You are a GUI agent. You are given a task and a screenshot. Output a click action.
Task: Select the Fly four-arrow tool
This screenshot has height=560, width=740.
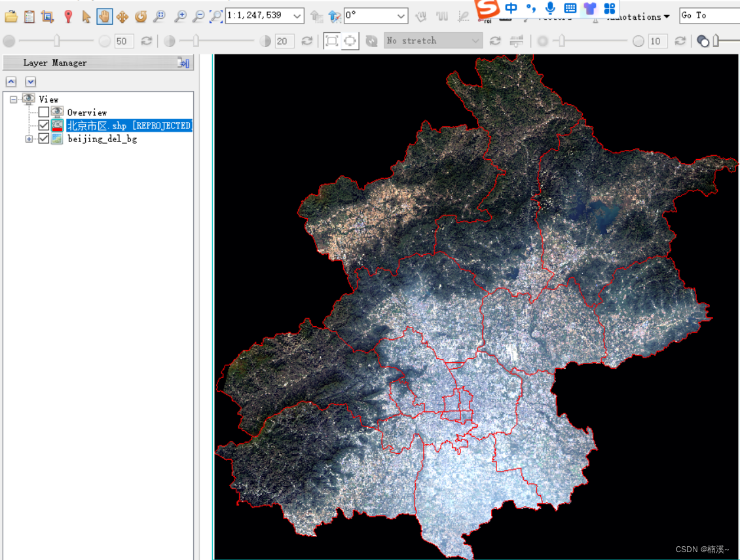pos(122,17)
